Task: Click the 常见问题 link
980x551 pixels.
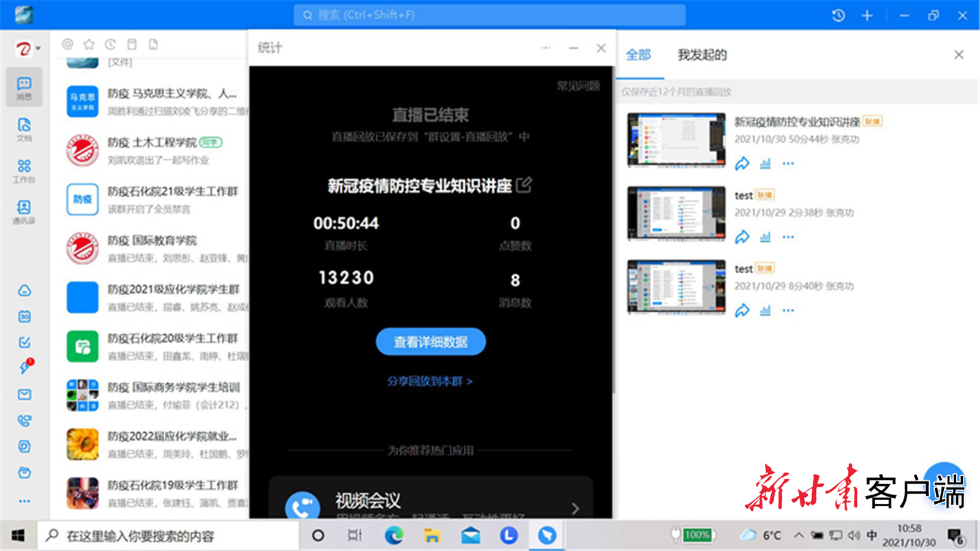Action: [x=578, y=86]
